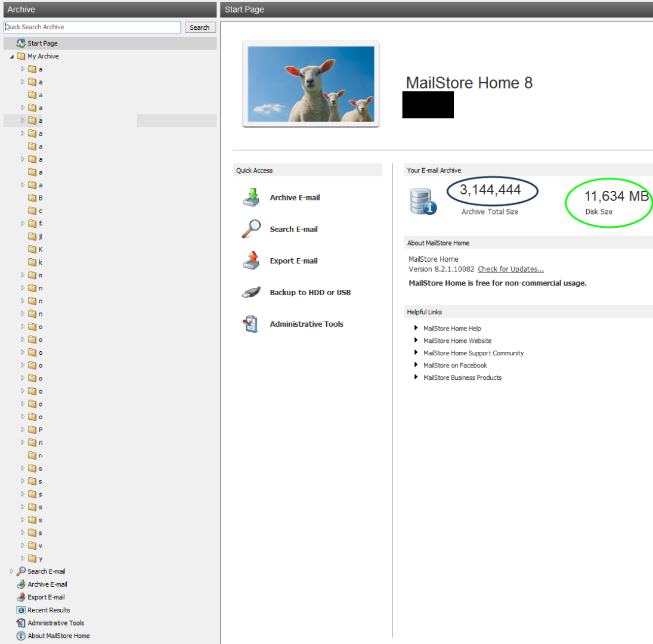The image size is (653, 644).
Task: Click the green arrow Archive E-mail Quick Access icon
Action: pos(252,197)
